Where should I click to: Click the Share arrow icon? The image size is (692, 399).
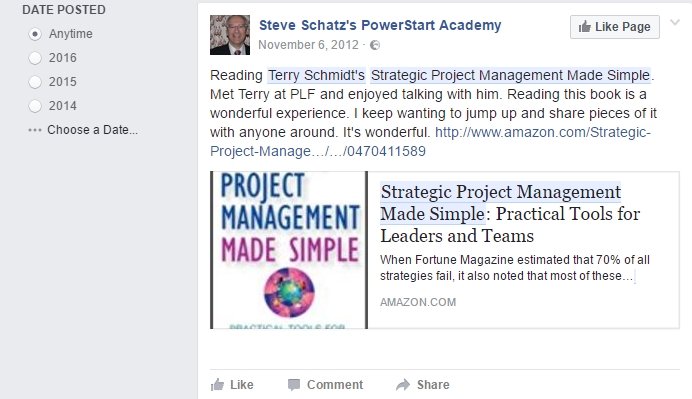click(403, 385)
